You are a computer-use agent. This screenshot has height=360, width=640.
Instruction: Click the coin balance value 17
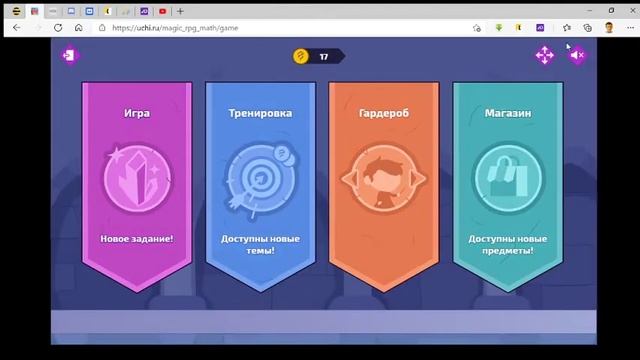coord(324,57)
